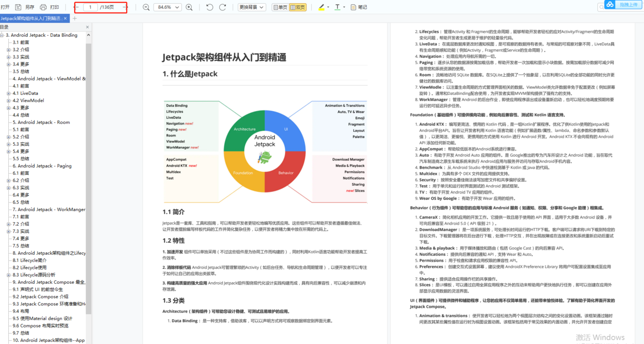Enable 双页 two-page view
This screenshot has height=344, width=644.
(x=299, y=7)
